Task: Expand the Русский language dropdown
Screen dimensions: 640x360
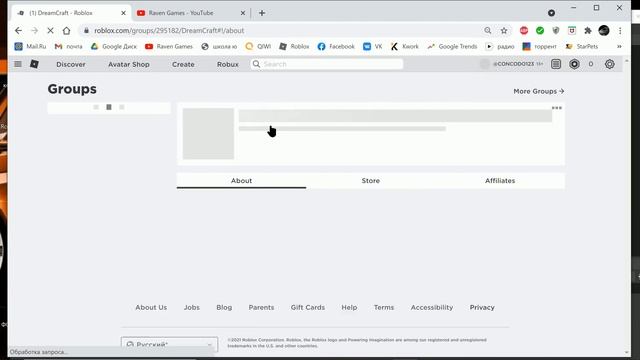Action: [x=169, y=344]
